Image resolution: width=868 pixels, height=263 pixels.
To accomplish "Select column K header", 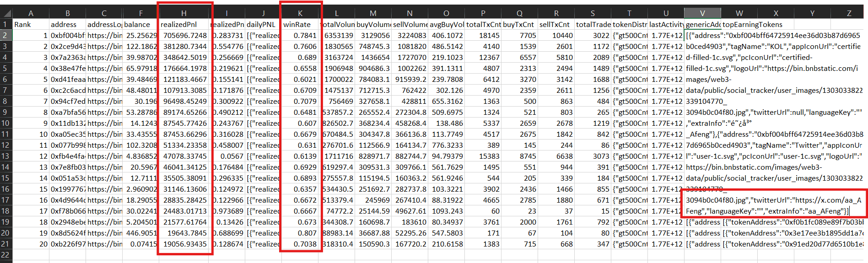I will point(300,13).
